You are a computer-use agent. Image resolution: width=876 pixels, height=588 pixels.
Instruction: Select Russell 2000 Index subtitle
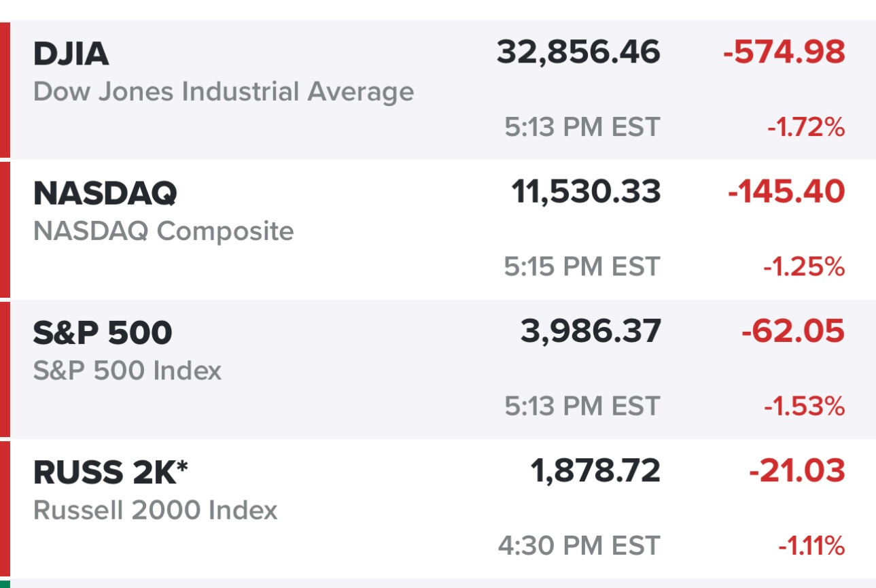tap(156, 511)
